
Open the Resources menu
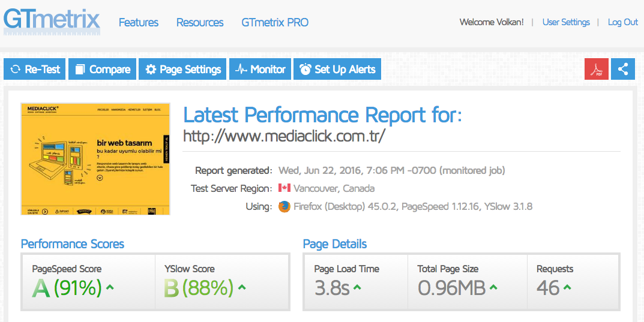click(x=200, y=23)
